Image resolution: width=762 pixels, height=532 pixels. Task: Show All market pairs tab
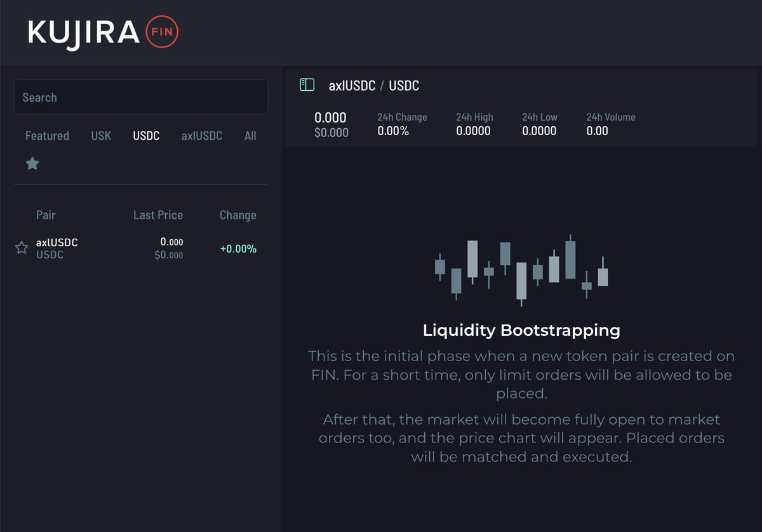coord(250,136)
